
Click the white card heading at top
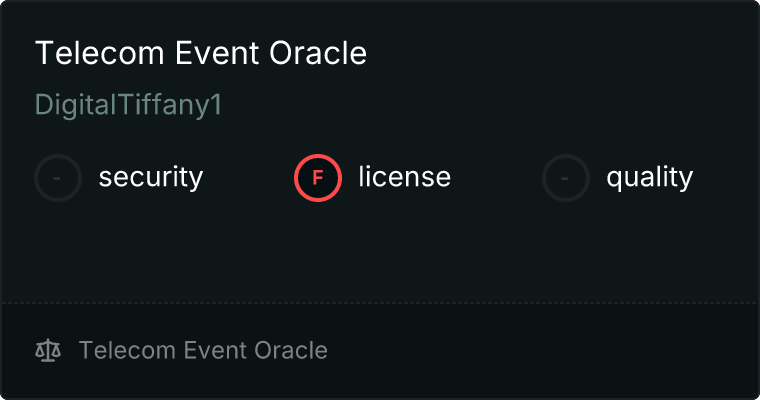201,54
